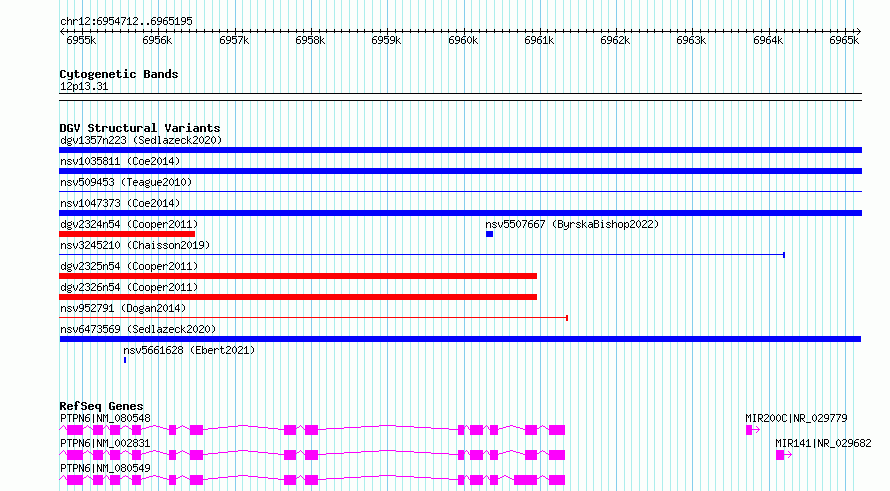Open MIR141|NR_029682 gene label
The height and width of the screenshot is (491, 890).
click(823, 443)
